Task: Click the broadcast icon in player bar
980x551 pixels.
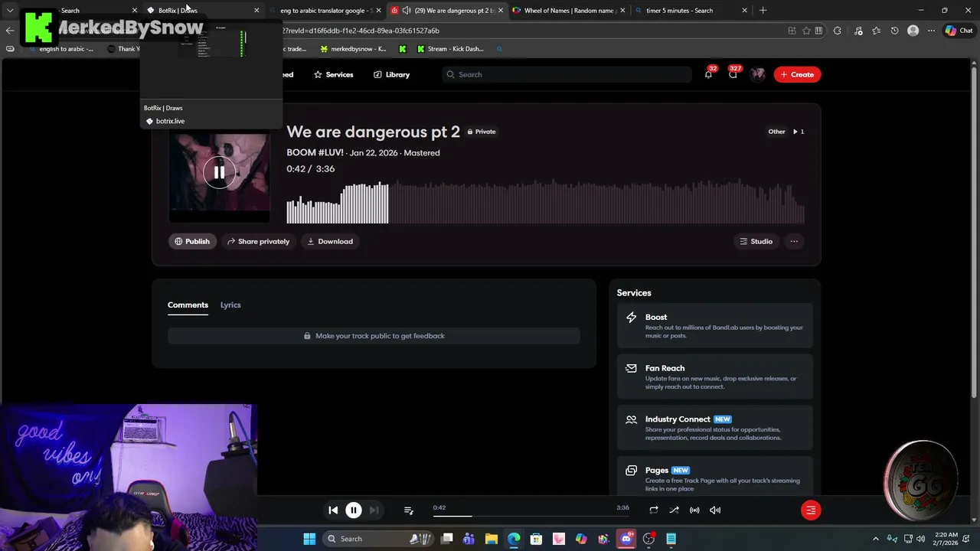Action: coord(694,510)
